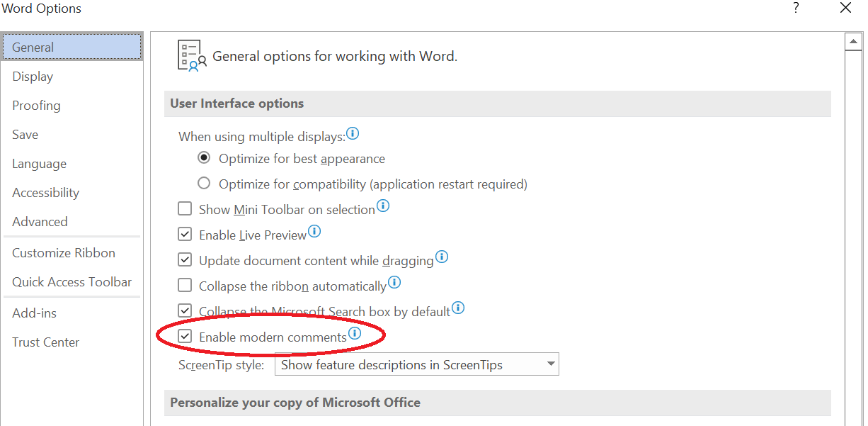Click the ScreenTip style label
This screenshot has height=426, width=868.
(x=222, y=366)
